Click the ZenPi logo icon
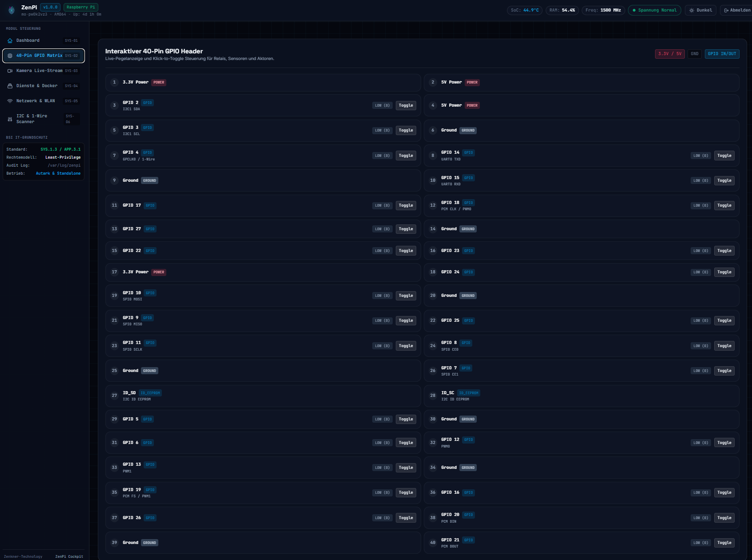The height and width of the screenshot is (560, 752). coord(12,10)
